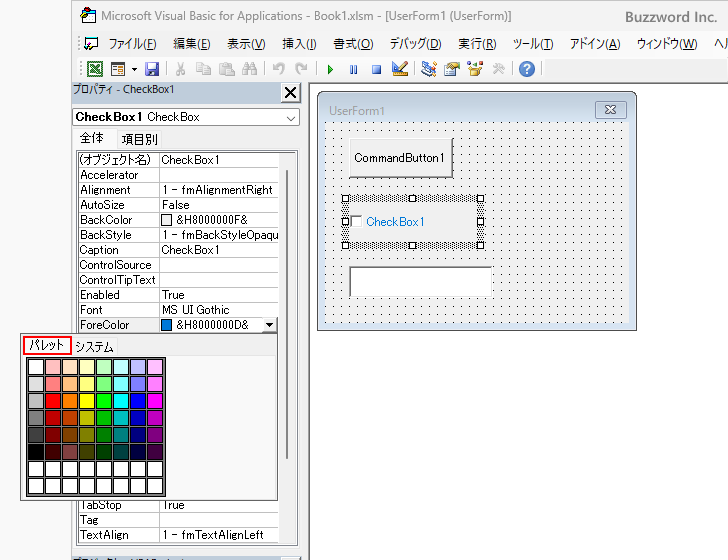Screen dimensions: 728x560
Task: Click the Save toolbar icon
Action: pos(152,69)
